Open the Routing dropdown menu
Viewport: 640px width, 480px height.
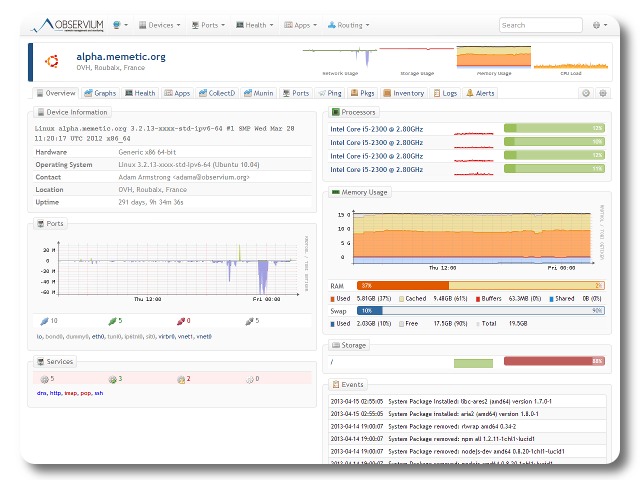point(350,25)
